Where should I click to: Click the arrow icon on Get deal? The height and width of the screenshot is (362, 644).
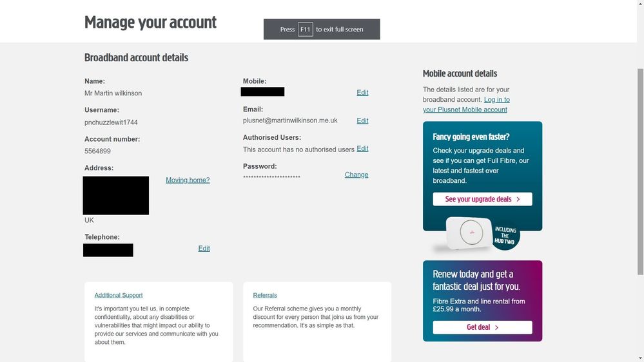pyautogui.click(x=496, y=327)
